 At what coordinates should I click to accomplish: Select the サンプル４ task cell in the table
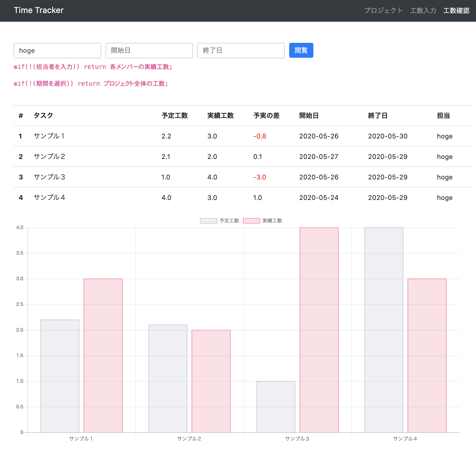pos(49,197)
